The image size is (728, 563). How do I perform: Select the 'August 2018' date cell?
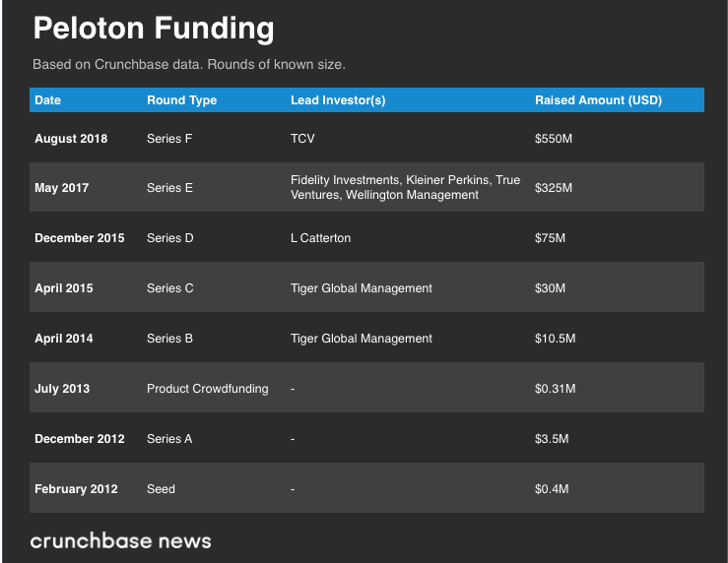(71, 139)
